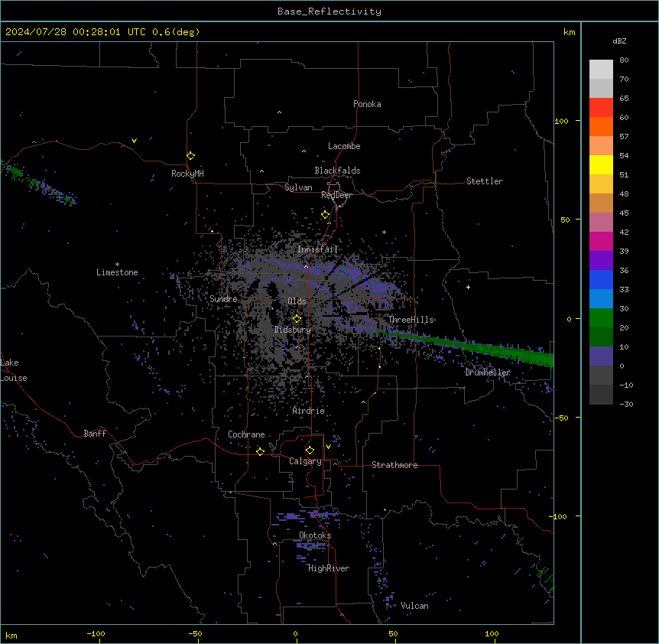Click the Innisfail city label

coord(317,249)
